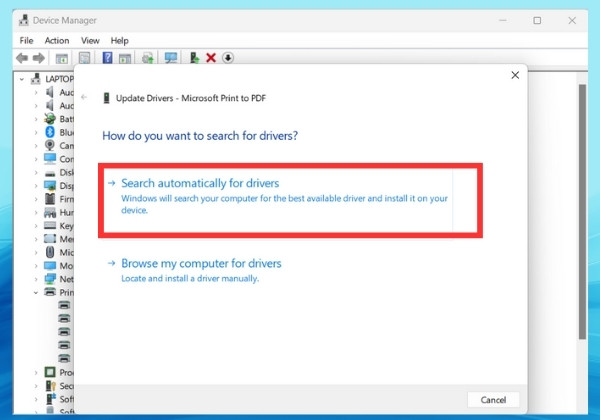Expand the Bluetooth node
This screenshot has width=600, height=420.
click(36, 132)
